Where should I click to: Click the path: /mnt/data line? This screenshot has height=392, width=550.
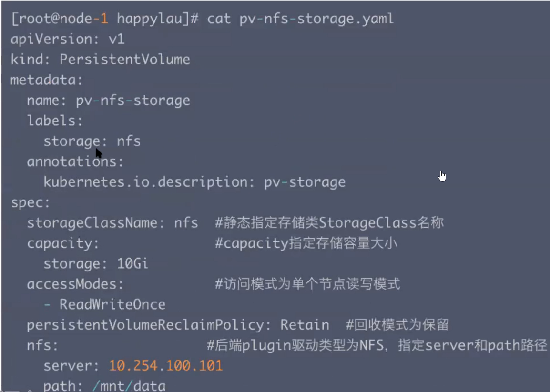[x=104, y=386]
